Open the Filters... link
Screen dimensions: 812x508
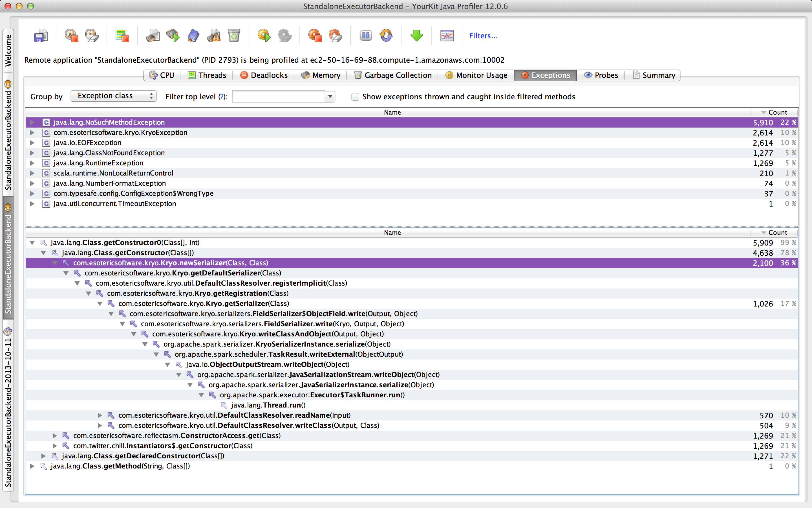tap(483, 36)
